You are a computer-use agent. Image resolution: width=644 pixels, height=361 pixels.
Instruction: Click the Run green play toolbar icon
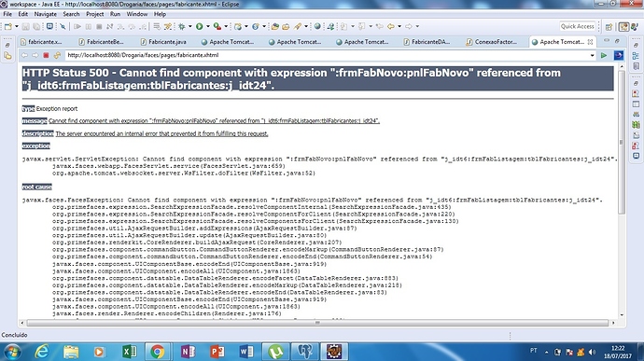click(x=199, y=26)
